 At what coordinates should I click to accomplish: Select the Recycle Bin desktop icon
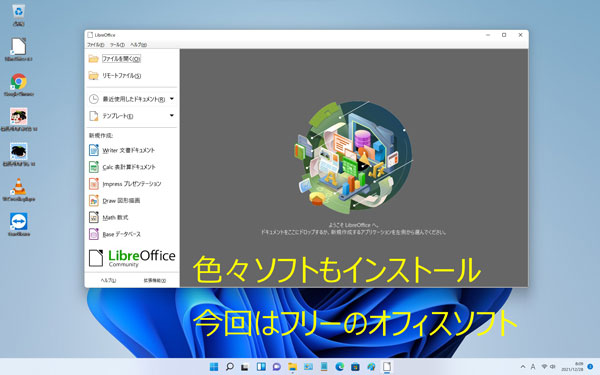pyautogui.click(x=18, y=15)
